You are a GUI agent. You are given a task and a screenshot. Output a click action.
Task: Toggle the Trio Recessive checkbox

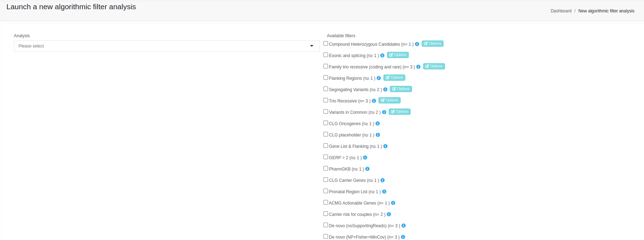(326, 100)
